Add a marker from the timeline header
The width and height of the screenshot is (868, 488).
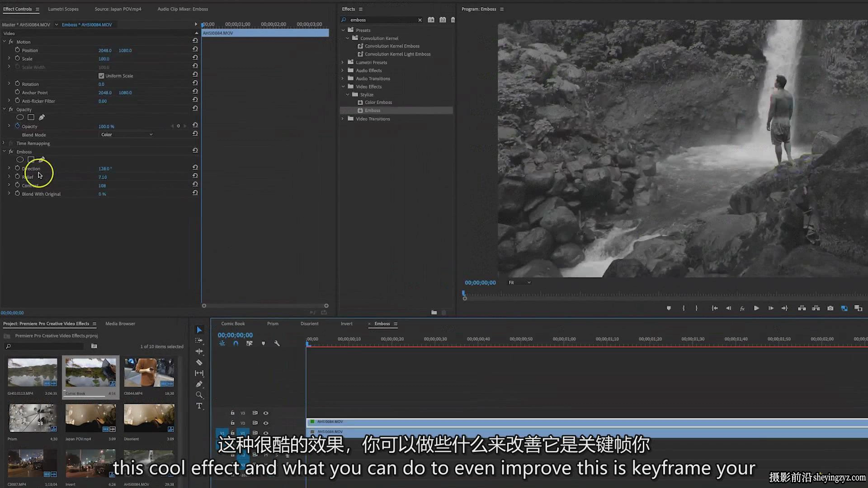263,343
